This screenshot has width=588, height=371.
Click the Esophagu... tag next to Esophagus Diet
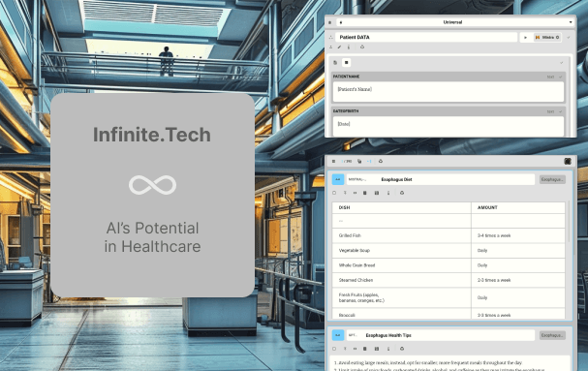pos(552,179)
